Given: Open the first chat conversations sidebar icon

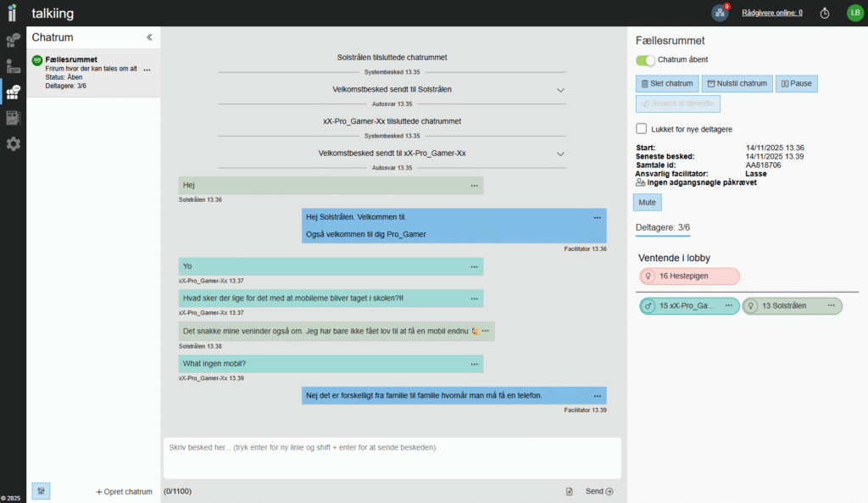Looking at the screenshot, I should click(x=13, y=40).
